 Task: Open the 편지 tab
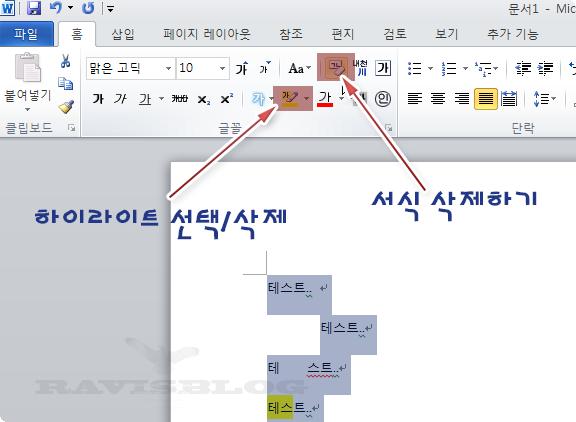(x=342, y=35)
